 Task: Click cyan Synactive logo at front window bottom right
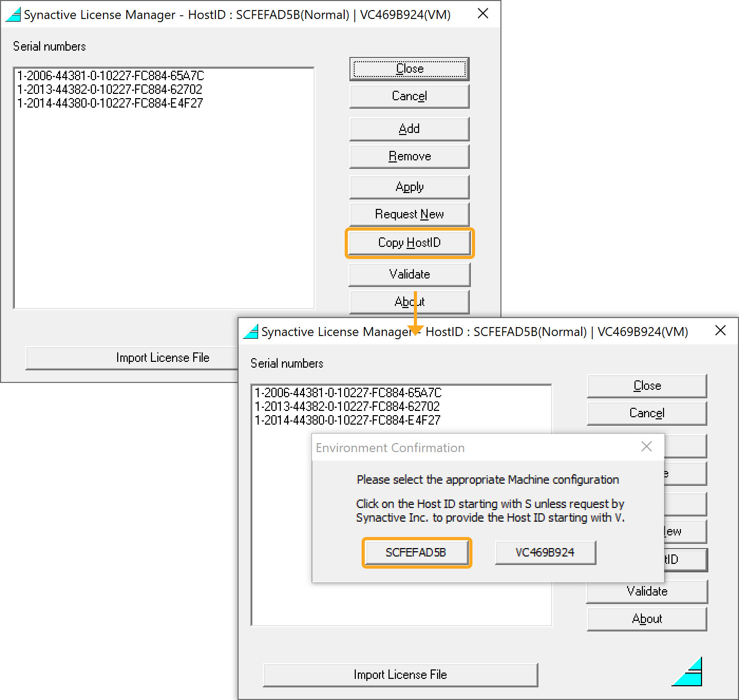tap(687, 672)
